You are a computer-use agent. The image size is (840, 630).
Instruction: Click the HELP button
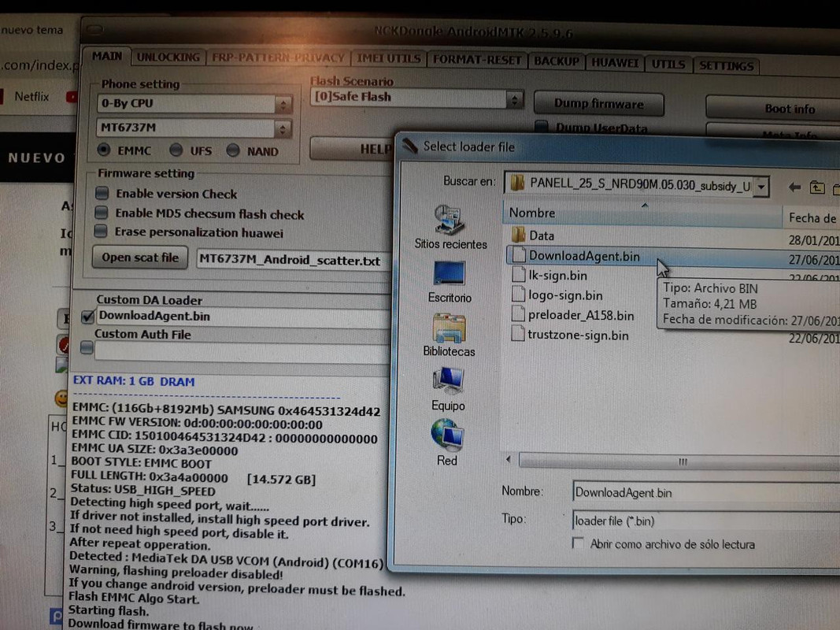tap(352, 148)
